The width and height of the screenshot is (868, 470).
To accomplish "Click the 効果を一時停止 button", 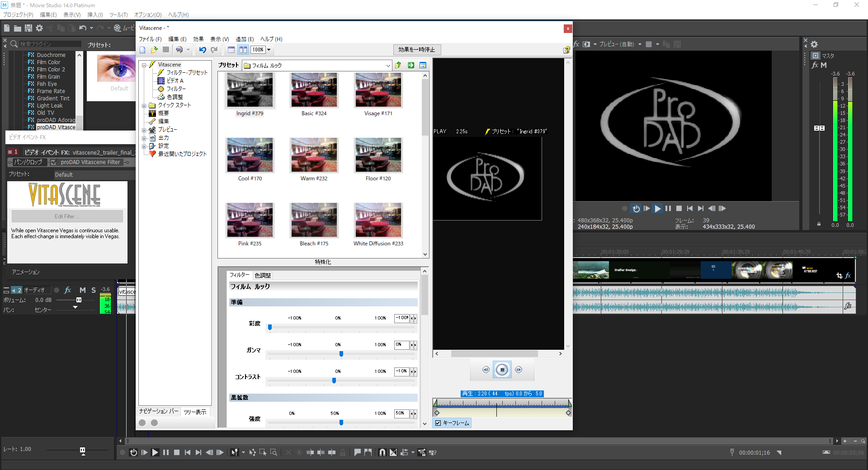I will click(x=416, y=50).
